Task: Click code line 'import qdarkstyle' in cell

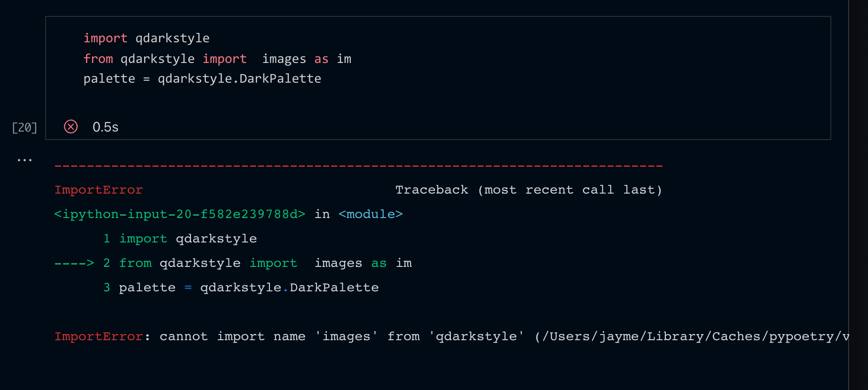Action: click(146, 38)
